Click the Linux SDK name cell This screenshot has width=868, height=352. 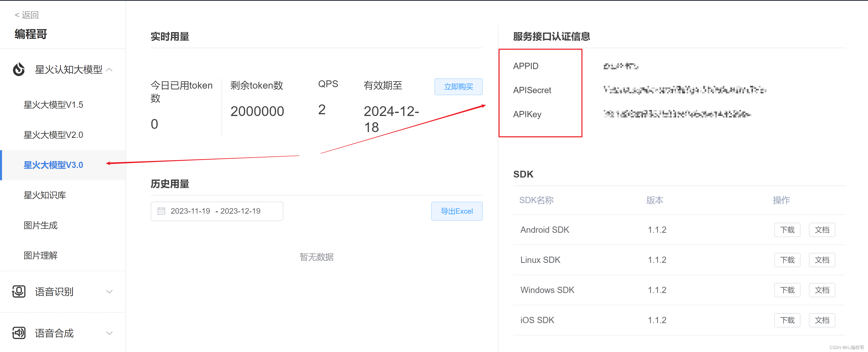(x=540, y=260)
